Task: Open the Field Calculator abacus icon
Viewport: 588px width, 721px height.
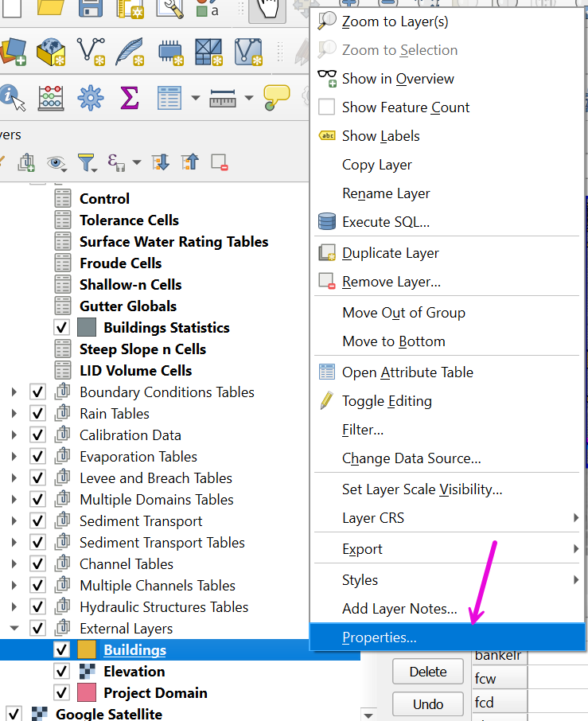Action: pos(51,98)
